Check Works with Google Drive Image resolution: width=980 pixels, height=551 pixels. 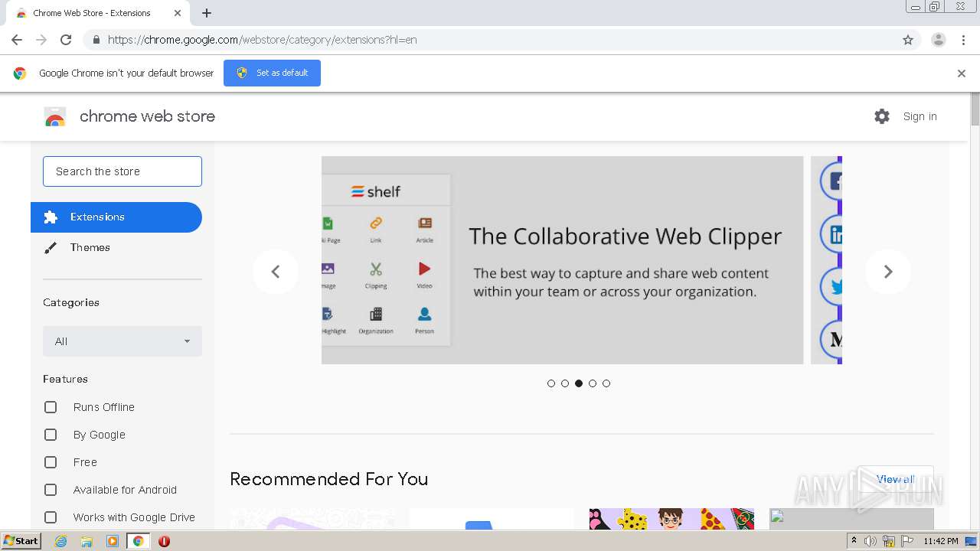(x=51, y=517)
